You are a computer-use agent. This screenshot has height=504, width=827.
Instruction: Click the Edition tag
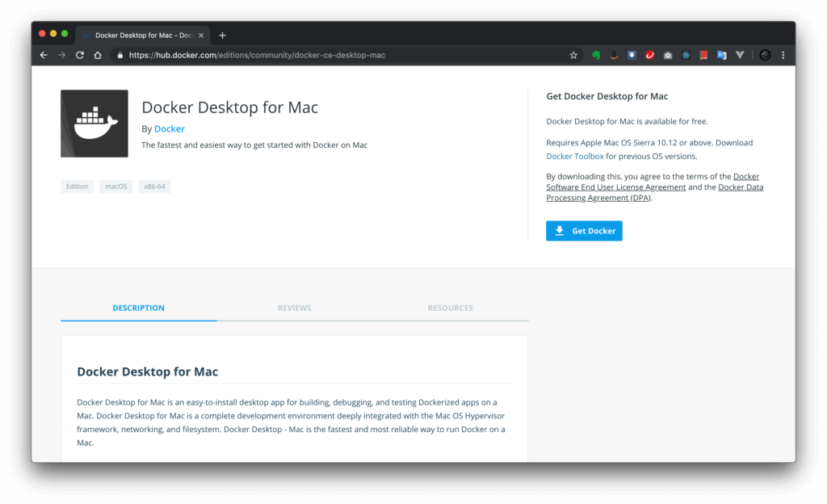(77, 186)
